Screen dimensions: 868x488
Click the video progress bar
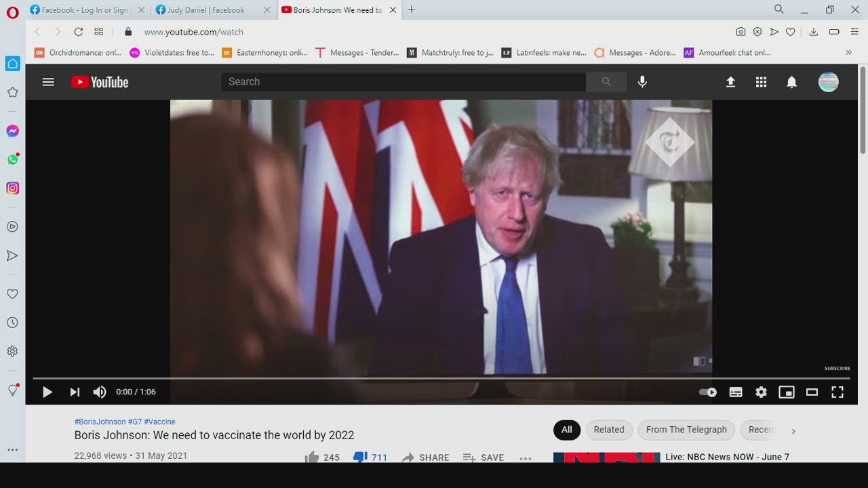pyautogui.click(x=441, y=378)
